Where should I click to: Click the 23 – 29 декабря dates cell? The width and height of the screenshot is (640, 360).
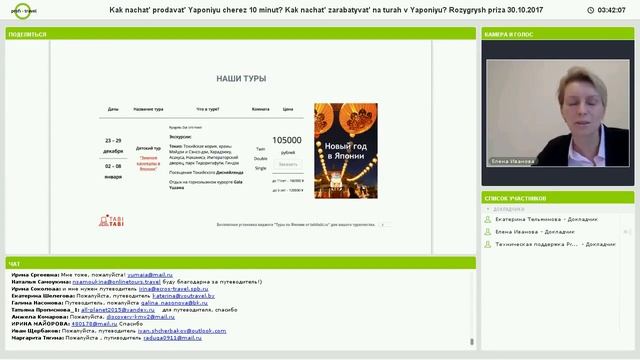click(113, 146)
